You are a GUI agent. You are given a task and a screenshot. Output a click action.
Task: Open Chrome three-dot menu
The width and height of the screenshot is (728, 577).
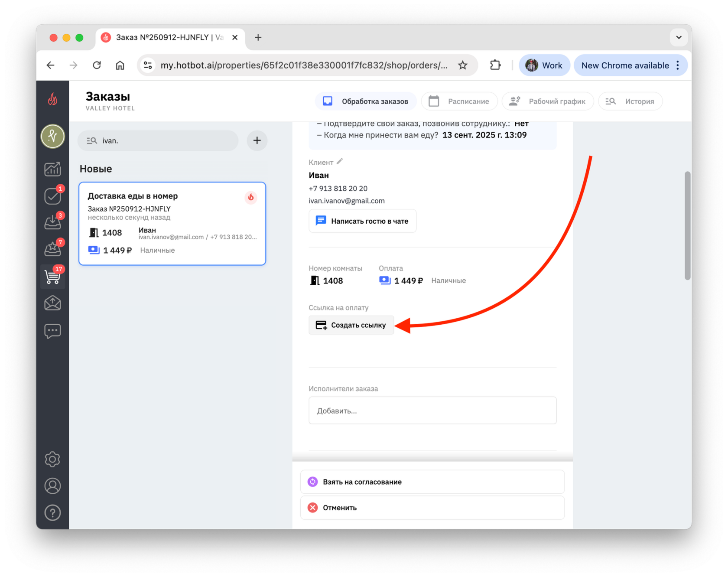tap(678, 65)
